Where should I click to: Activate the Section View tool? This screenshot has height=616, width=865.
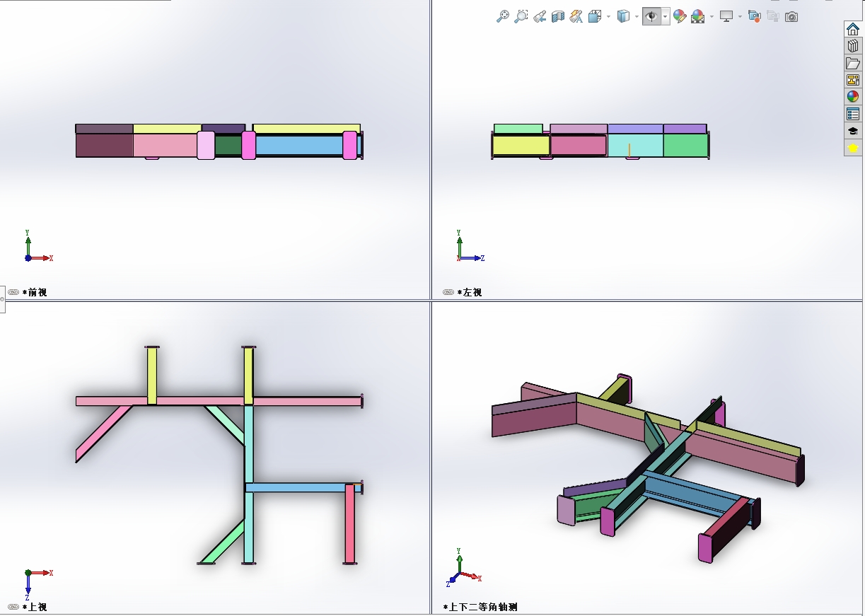click(x=558, y=16)
